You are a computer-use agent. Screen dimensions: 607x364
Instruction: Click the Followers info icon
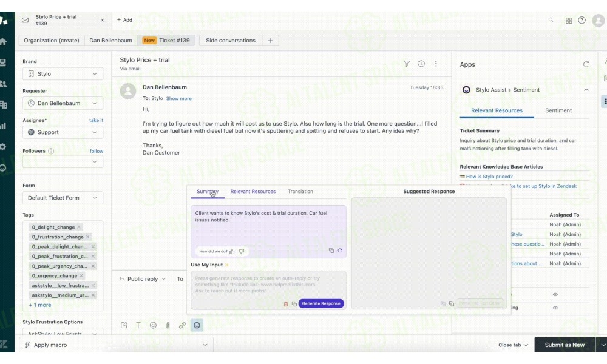[x=51, y=151]
